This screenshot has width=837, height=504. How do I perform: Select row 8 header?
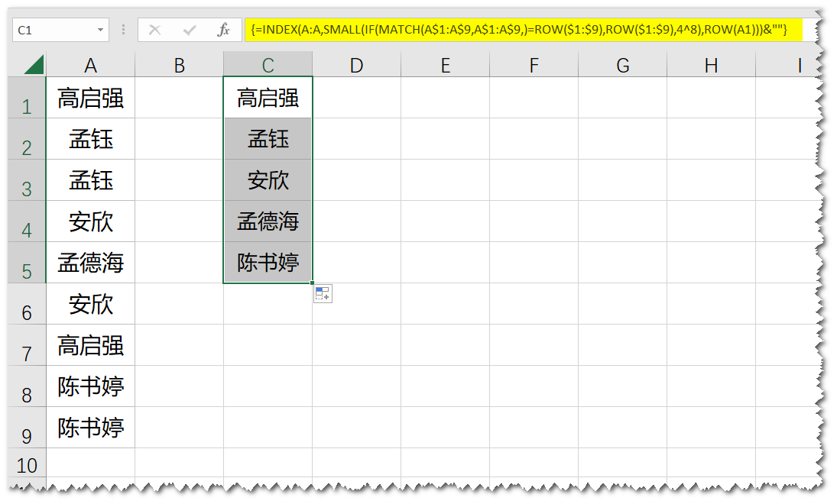[x=27, y=386]
